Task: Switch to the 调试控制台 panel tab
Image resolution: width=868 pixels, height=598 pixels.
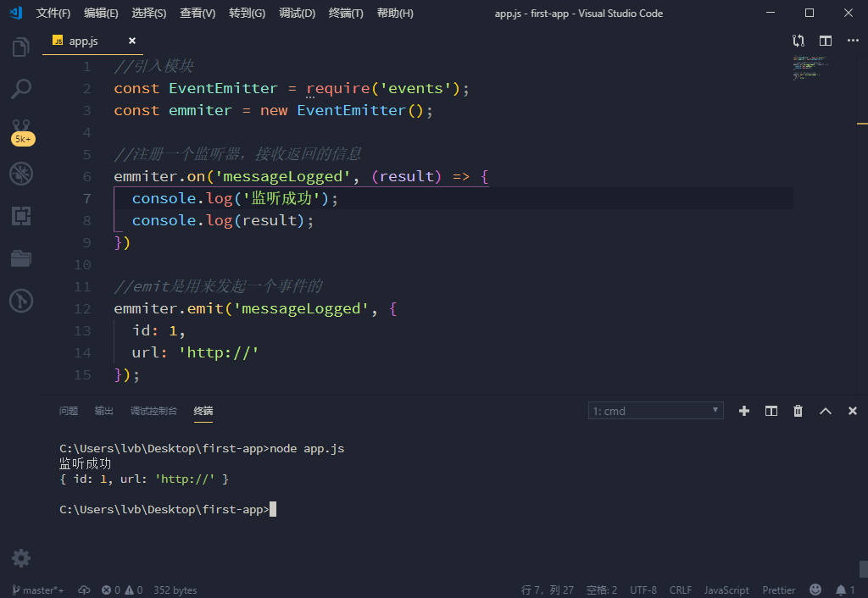Action: point(153,411)
